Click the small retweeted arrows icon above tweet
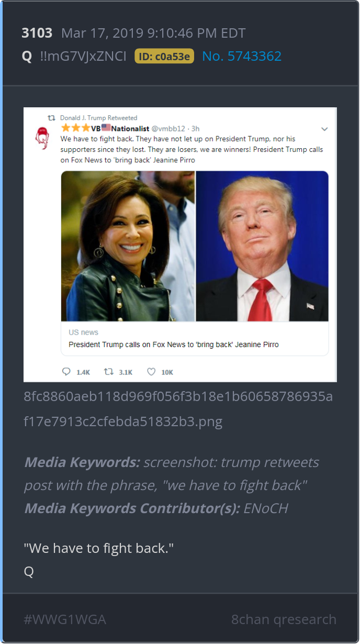 (x=52, y=118)
